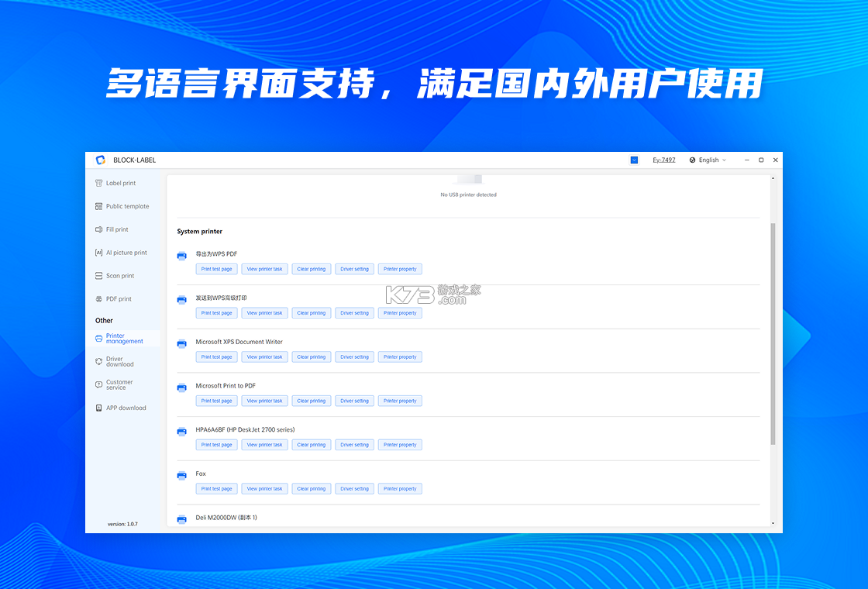Click printer icon for Microsoft Print to PDF
The image size is (868, 589).
pos(181,387)
